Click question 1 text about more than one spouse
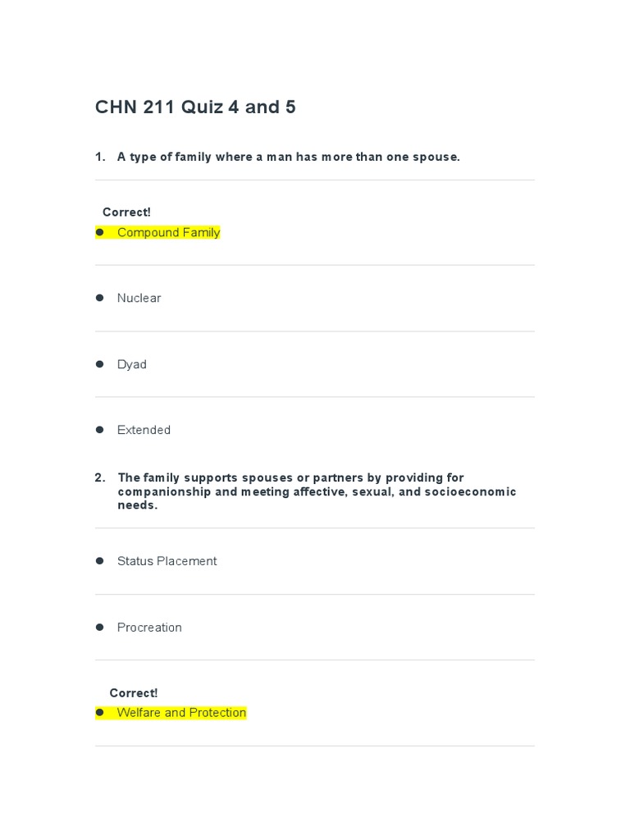Screen dimensions: 630x840 point(288,157)
